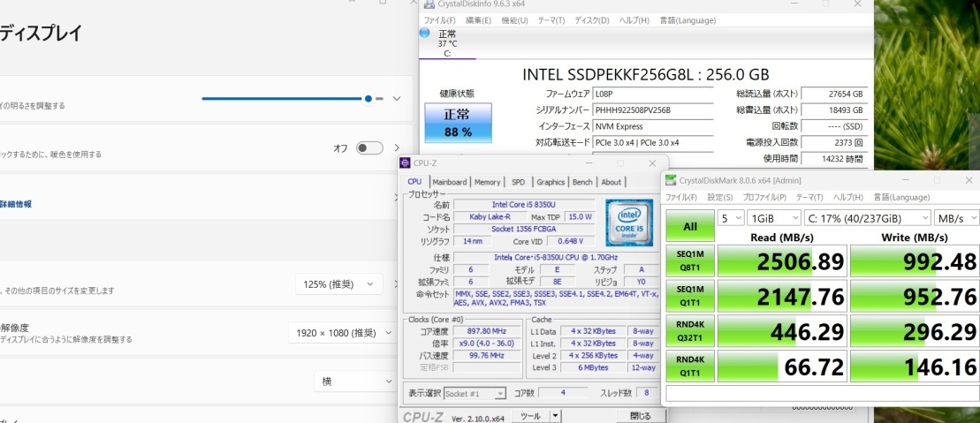Open 編集(E) menu in CrystalDiskInfo
Viewport: 980px width, 423px height.
(478, 20)
